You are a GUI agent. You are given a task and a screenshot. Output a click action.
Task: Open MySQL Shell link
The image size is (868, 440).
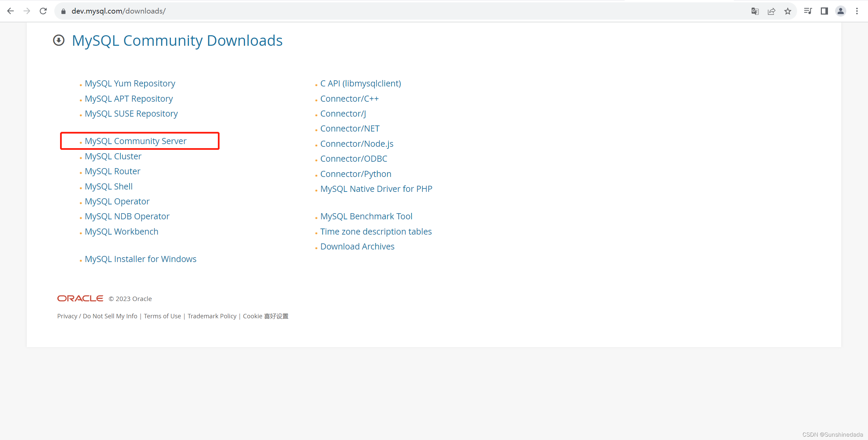coord(109,186)
